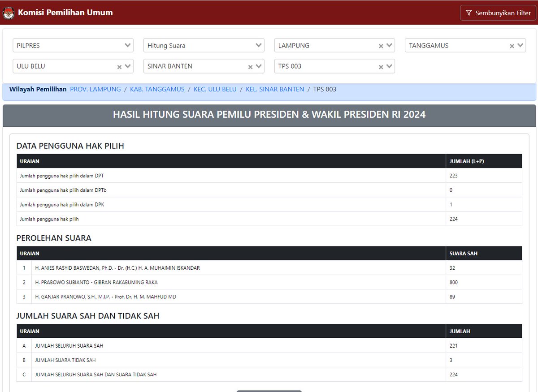The width and height of the screenshot is (538, 392).
Task: Open the Hitung Suara dropdown
Action: pos(204,45)
